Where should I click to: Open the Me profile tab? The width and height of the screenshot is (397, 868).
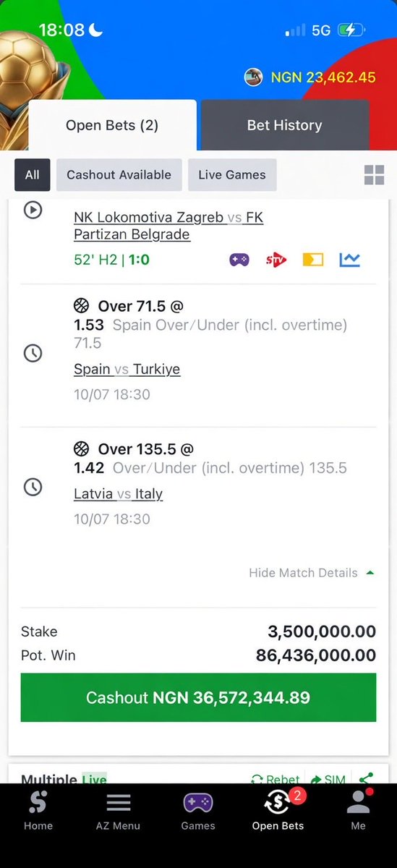(x=358, y=811)
